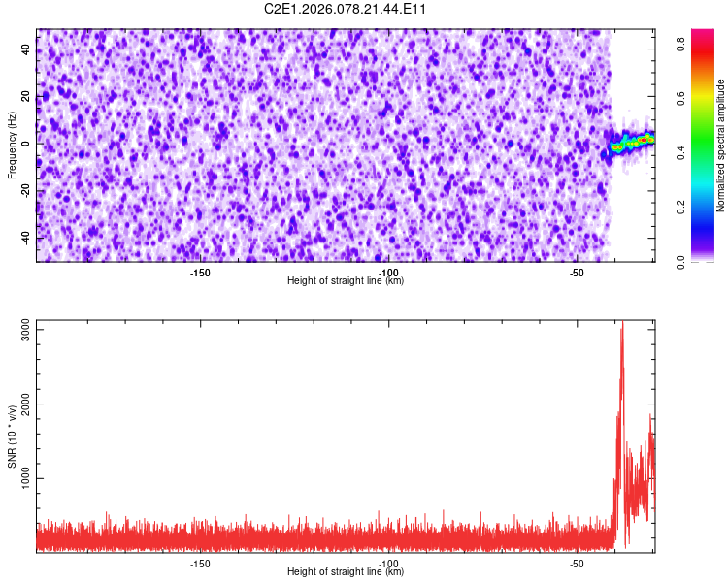Select the 'SNR (10 * v/v)' axis label
This screenshot has height=582, width=728.
point(12,435)
